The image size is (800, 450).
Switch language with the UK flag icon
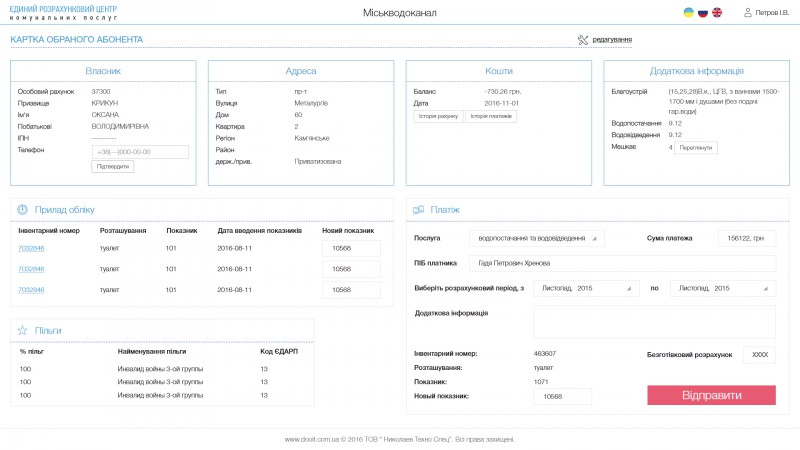click(717, 12)
